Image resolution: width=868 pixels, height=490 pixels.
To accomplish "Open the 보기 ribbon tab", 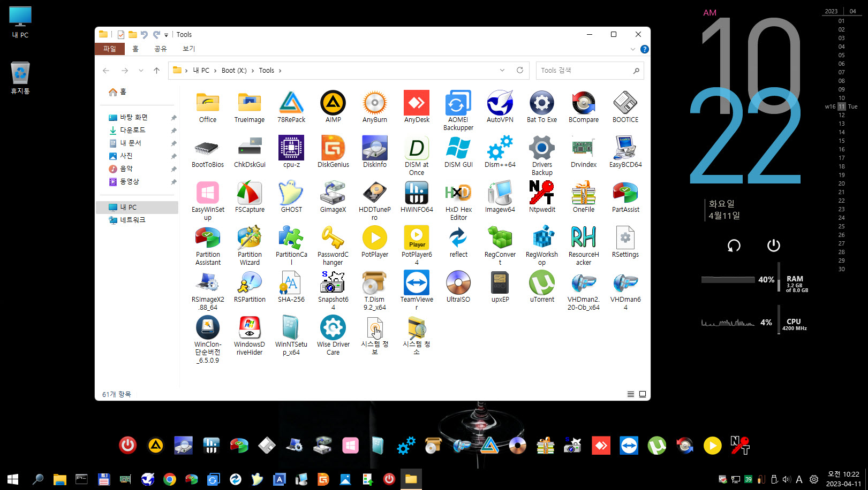I will [189, 49].
